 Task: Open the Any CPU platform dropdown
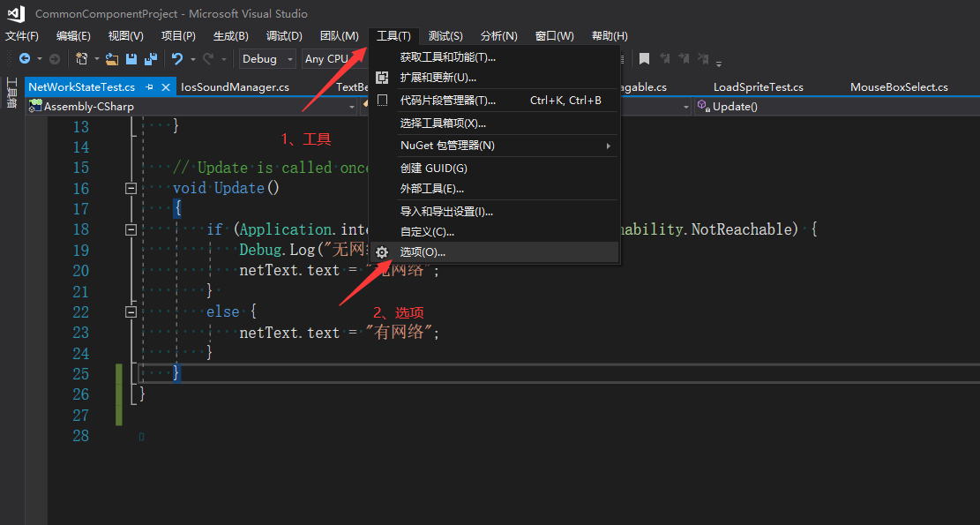[334, 59]
